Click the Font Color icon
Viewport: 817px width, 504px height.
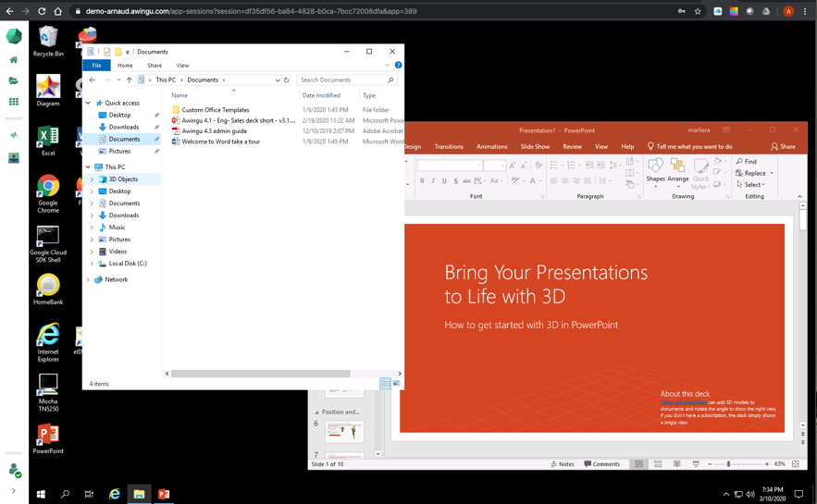(x=533, y=180)
